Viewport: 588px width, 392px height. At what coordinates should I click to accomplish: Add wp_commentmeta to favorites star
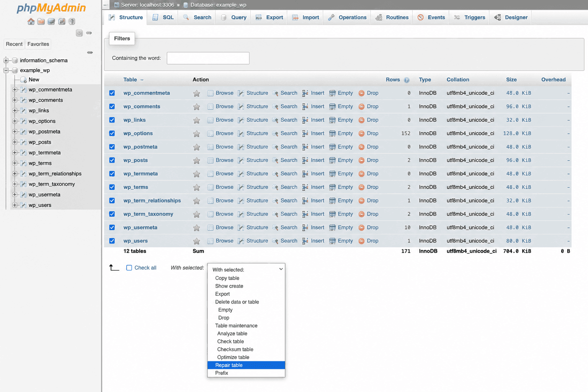[196, 93]
